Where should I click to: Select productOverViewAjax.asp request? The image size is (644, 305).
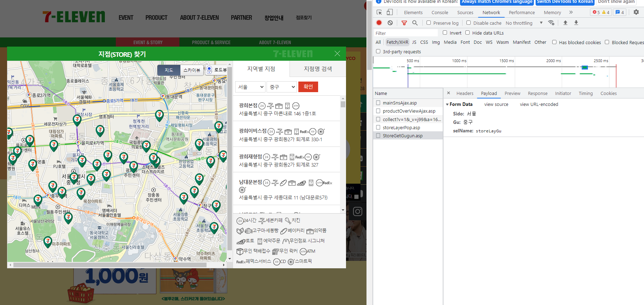408,111
